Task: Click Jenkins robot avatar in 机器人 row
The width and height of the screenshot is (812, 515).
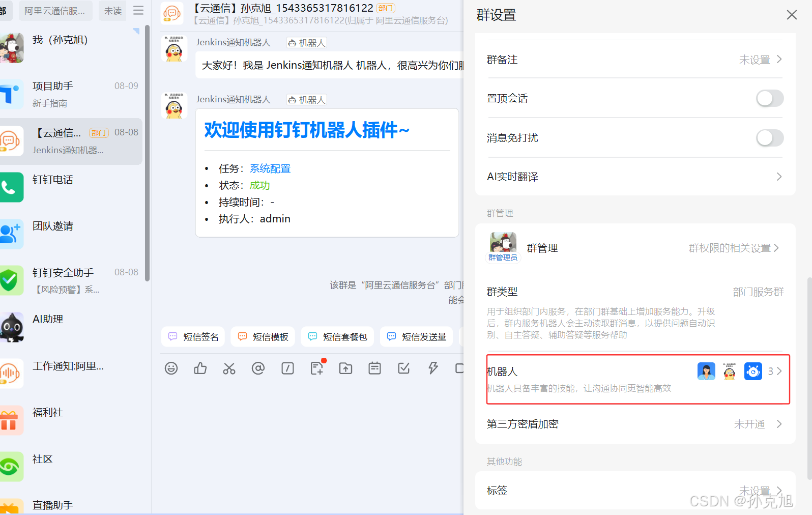Action: point(730,371)
